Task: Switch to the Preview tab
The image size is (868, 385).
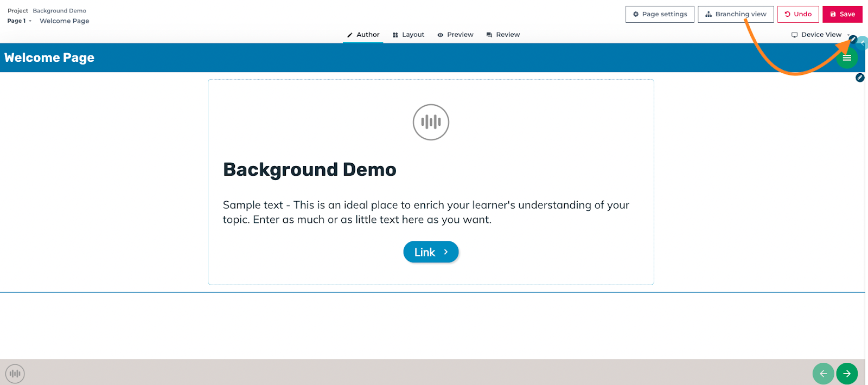Action: click(456, 35)
